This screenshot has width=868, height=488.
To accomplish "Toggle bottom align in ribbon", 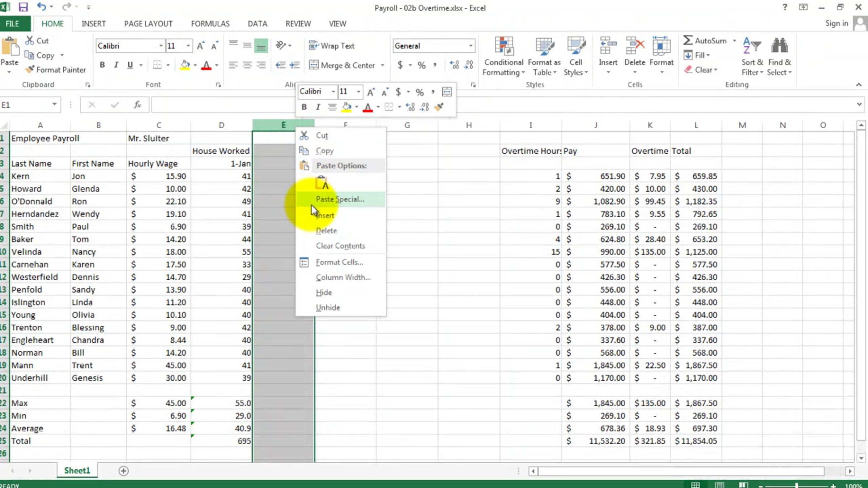I will pyautogui.click(x=261, y=45).
